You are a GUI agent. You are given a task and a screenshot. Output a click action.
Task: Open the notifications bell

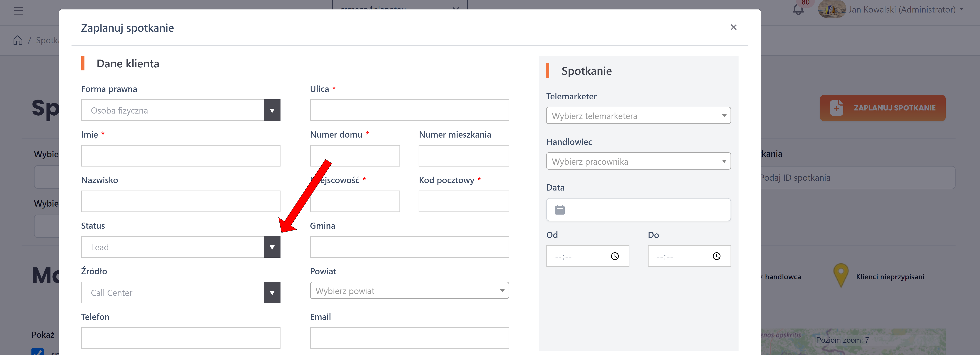coord(798,10)
